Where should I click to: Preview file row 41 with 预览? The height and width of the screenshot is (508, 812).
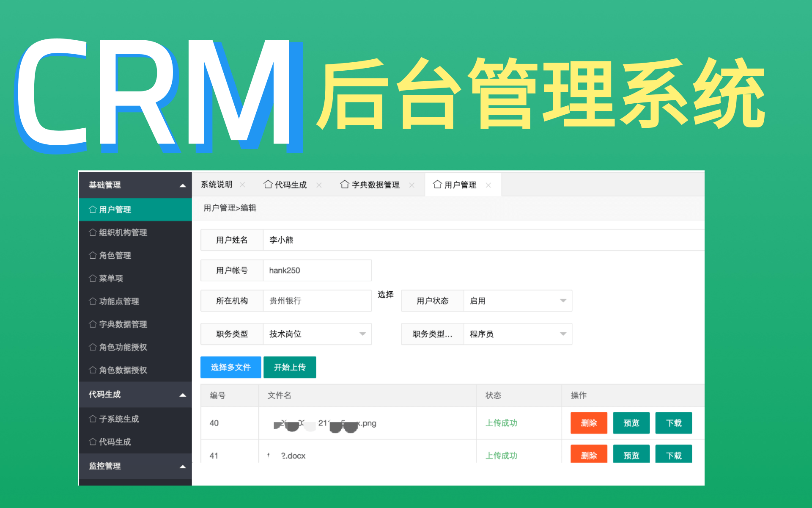pos(631,454)
